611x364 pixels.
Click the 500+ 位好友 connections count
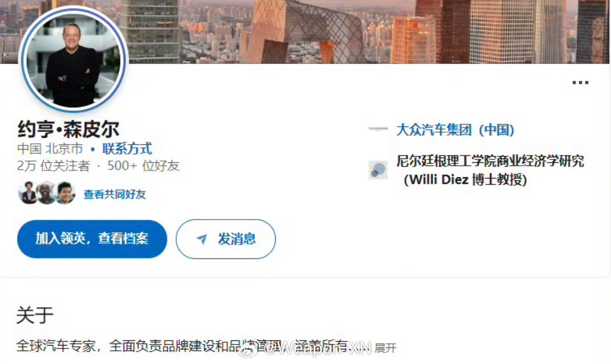tap(143, 166)
